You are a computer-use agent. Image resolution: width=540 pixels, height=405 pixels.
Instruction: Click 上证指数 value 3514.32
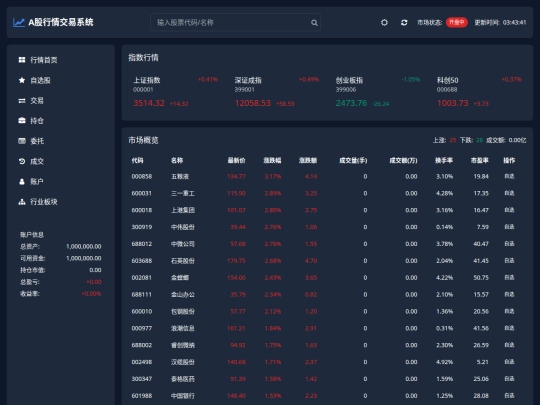point(149,103)
